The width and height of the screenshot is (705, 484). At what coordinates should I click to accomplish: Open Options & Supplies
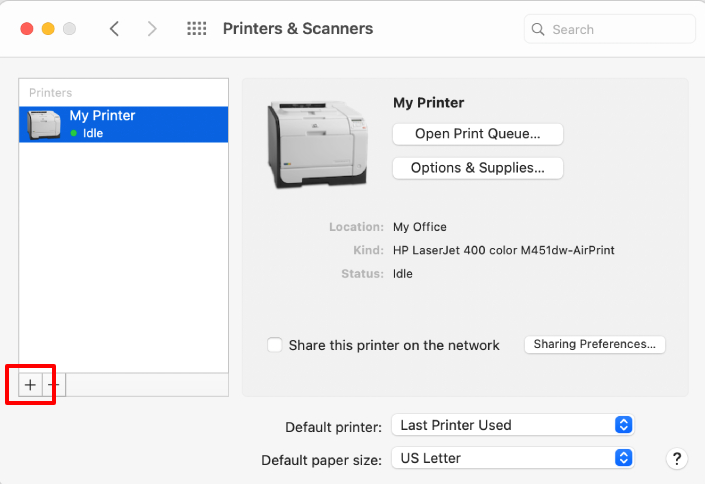477,168
